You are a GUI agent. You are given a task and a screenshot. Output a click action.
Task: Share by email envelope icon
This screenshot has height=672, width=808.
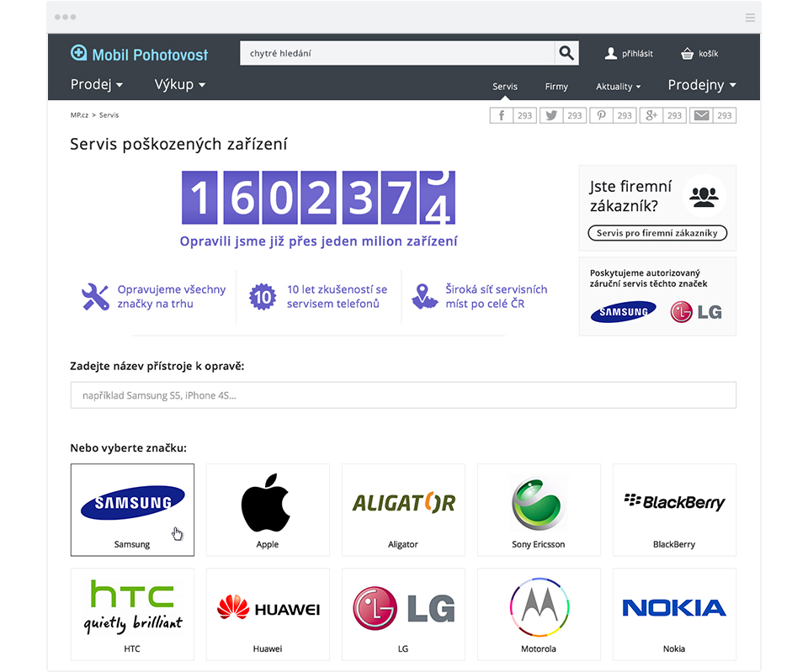[701, 115]
